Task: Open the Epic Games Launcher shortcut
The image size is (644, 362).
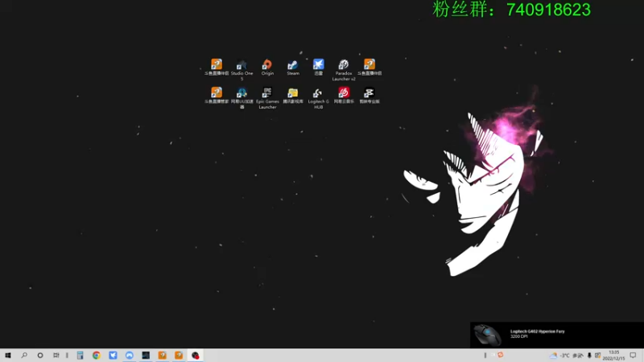Action: [267, 97]
